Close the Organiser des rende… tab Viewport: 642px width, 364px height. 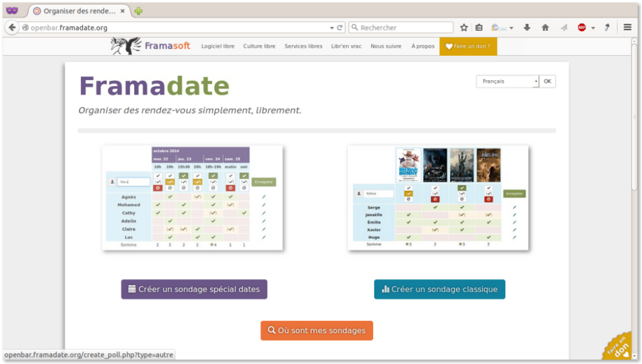click(123, 11)
